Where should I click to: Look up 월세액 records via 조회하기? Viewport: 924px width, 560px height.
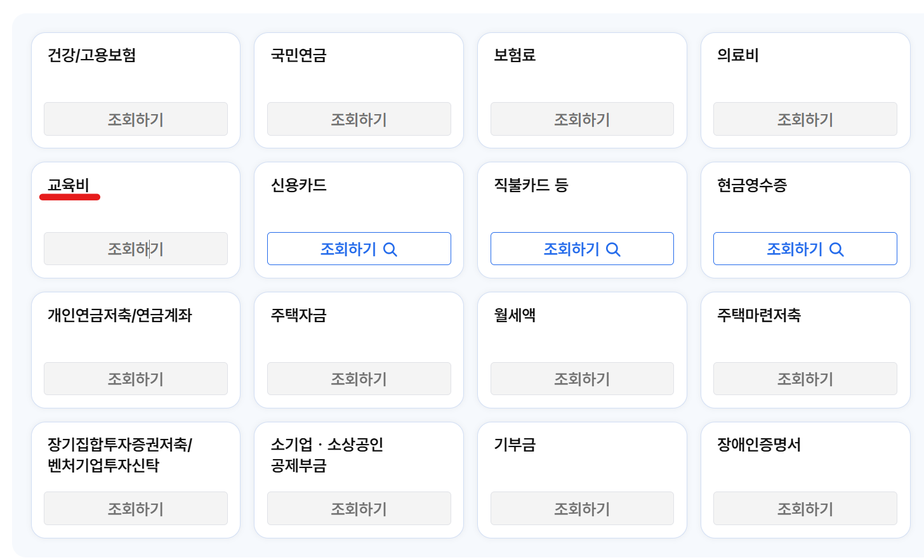(x=582, y=379)
